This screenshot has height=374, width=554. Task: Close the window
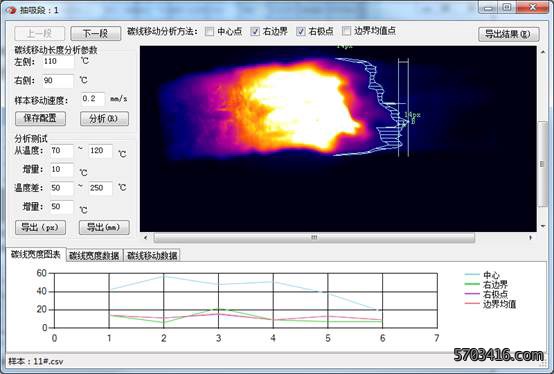coord(532,8)
